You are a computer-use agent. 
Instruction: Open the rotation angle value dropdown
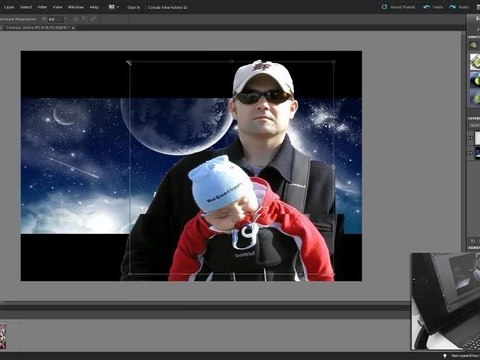65,19
